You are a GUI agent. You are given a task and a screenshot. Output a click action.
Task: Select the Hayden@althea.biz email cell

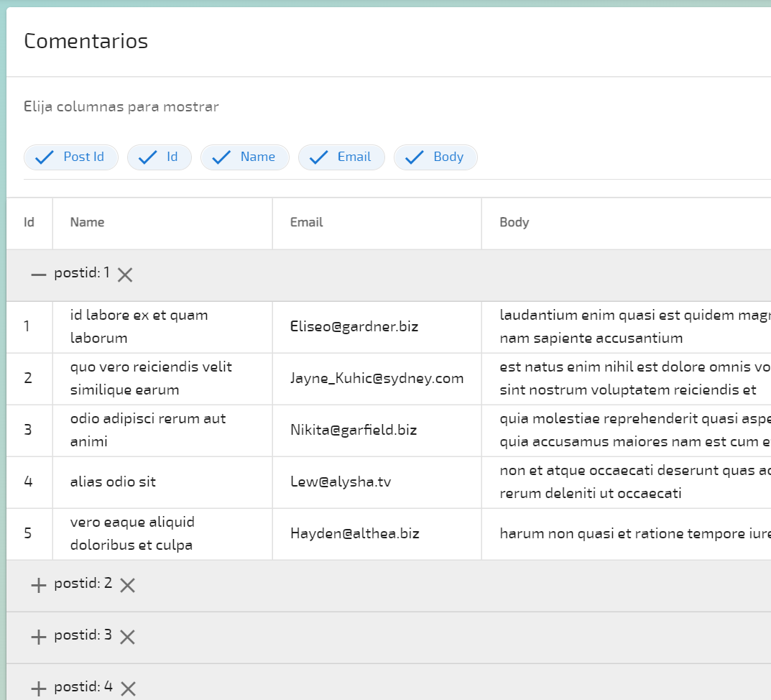click(x=355, y=534)
